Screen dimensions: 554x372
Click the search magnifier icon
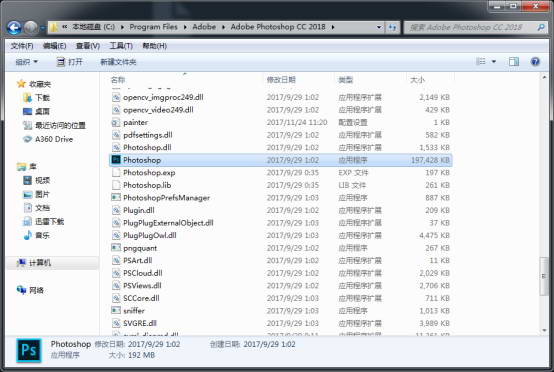click(x=541, y=27)
